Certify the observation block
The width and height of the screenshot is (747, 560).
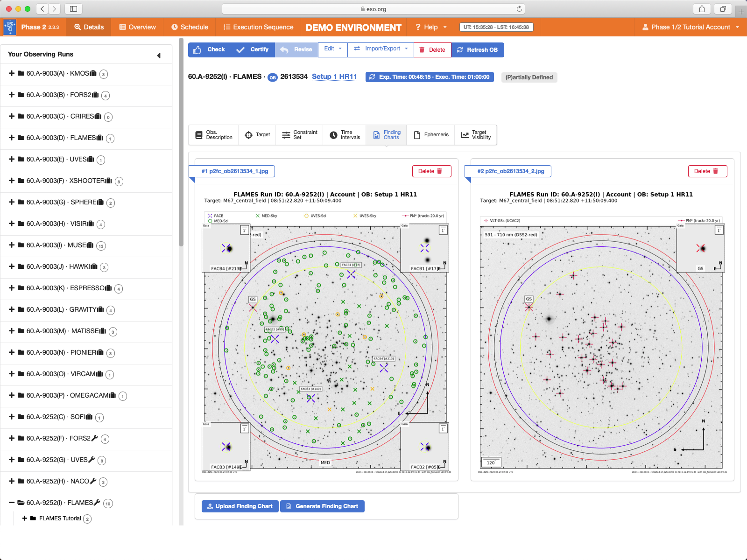click(253, 49)
